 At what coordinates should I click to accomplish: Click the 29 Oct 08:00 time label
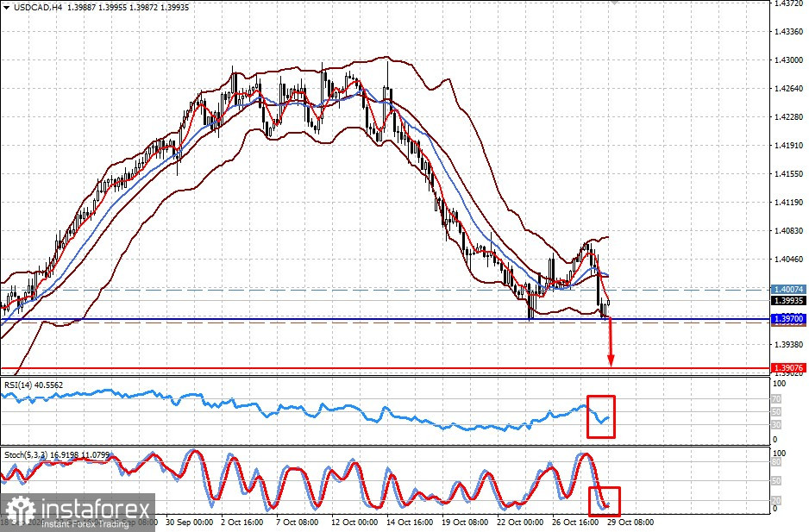tap(630, 523)
